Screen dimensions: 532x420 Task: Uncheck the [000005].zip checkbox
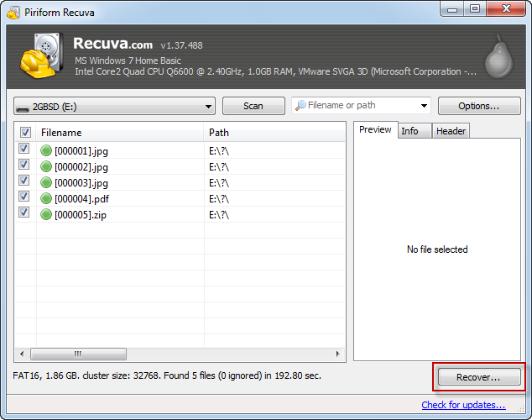pos(23,213)
